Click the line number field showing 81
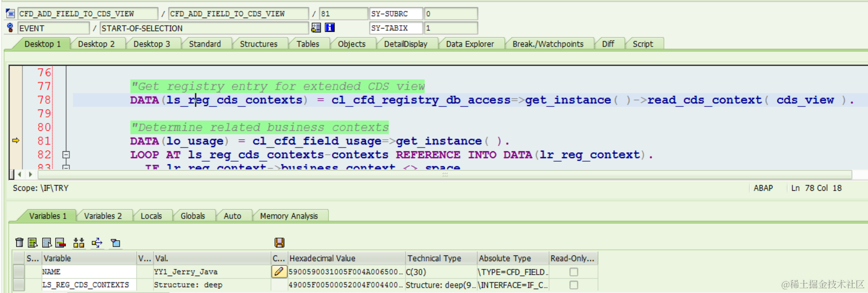This screenshot has height=293, width=868. tap(343, 14)
